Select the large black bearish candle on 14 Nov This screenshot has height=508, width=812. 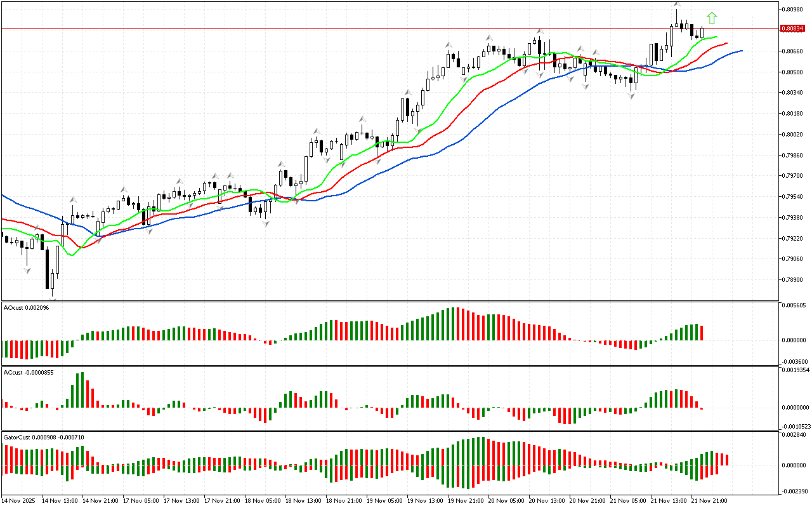(48, 269)
